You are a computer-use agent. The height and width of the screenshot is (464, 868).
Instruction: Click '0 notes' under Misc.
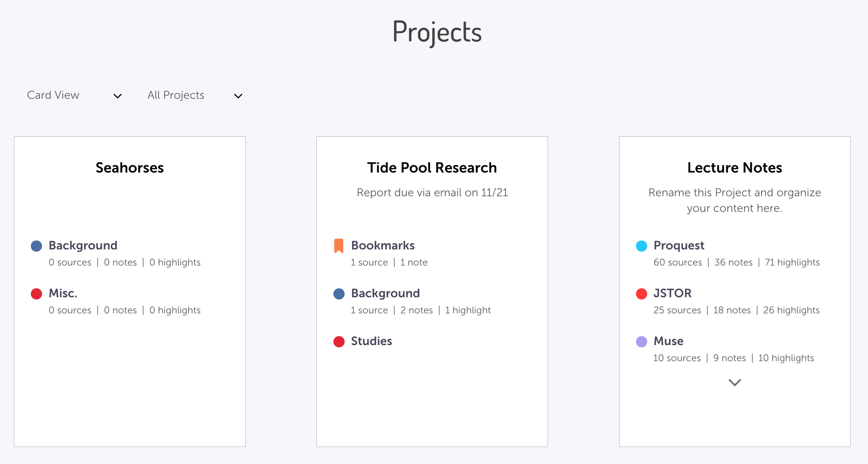pos(120,310)
